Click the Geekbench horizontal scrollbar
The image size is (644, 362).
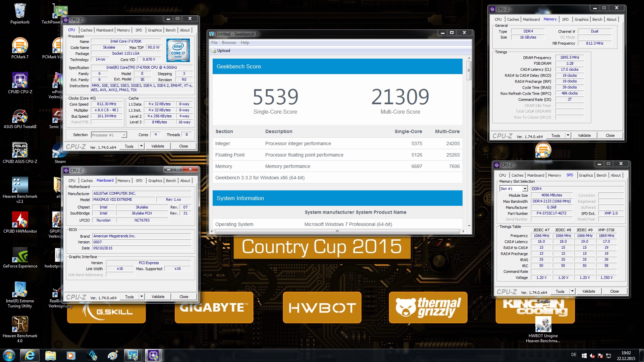click(x=337, y=231)
